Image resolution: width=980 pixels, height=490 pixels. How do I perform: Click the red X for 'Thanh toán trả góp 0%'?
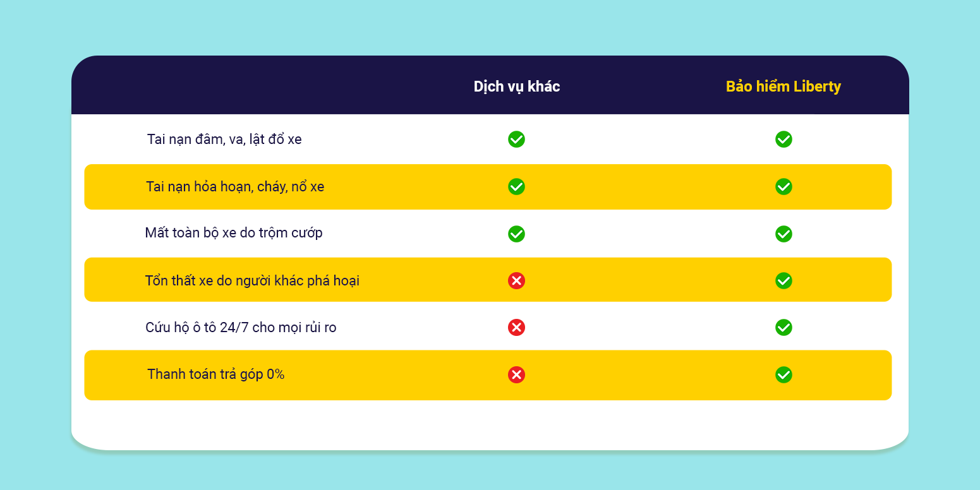click(516, 375)
